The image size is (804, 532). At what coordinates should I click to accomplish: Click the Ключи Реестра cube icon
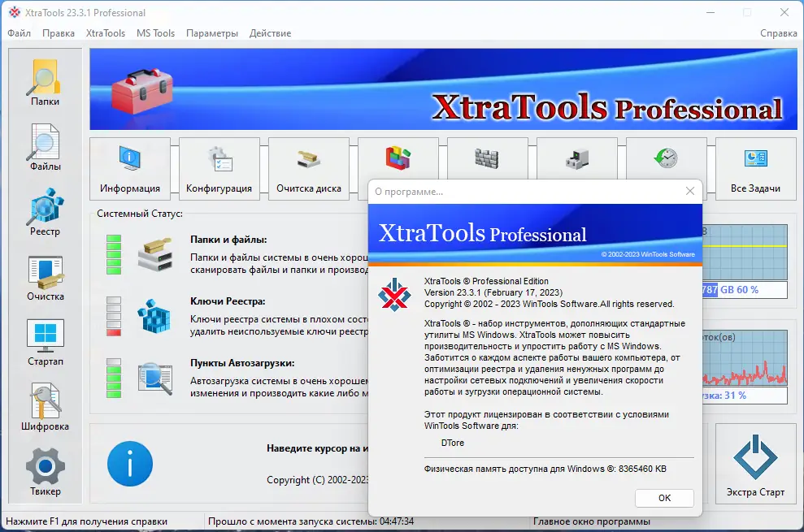[x=154, y=316]
